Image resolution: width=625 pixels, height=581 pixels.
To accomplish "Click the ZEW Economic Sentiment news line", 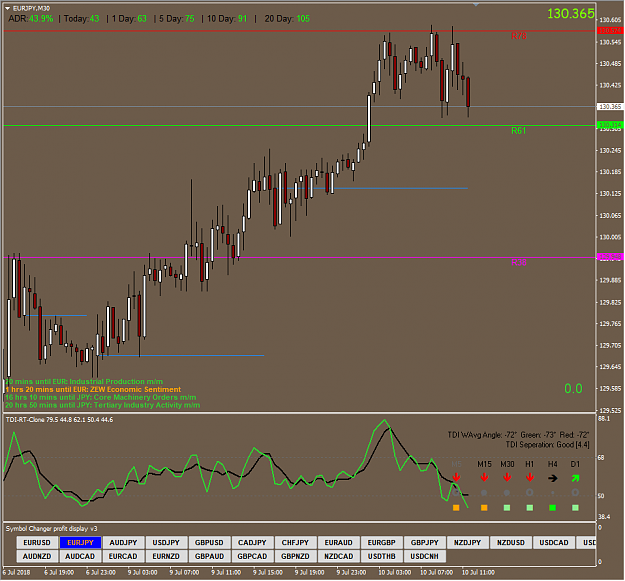I will click(93, 389).
